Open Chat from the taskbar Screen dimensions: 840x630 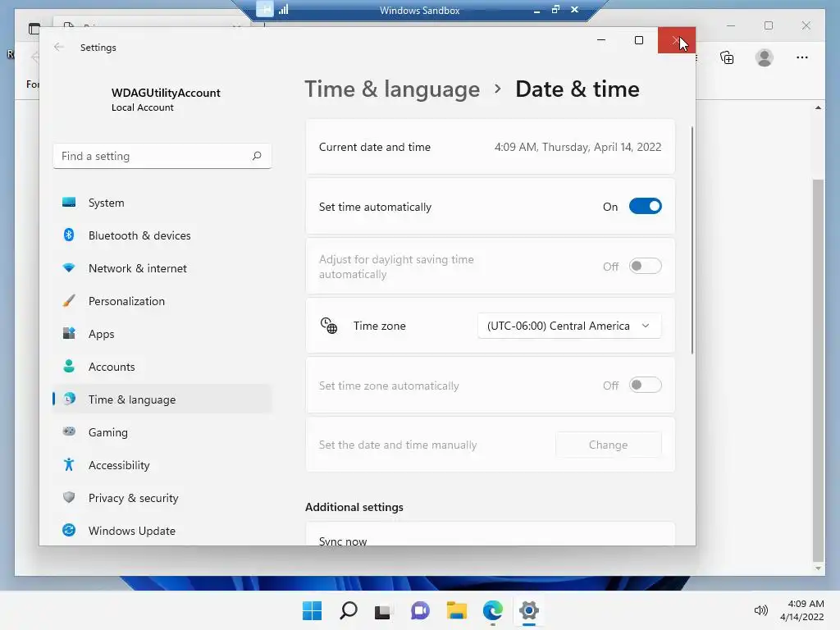pyautogui.click(x=420, y=610)
